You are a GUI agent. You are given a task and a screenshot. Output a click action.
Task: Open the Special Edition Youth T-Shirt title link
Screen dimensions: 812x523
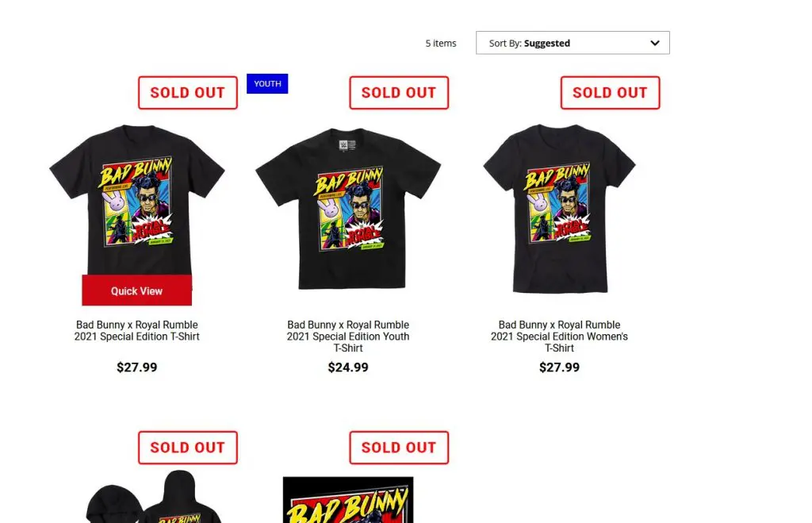point(348,336)
